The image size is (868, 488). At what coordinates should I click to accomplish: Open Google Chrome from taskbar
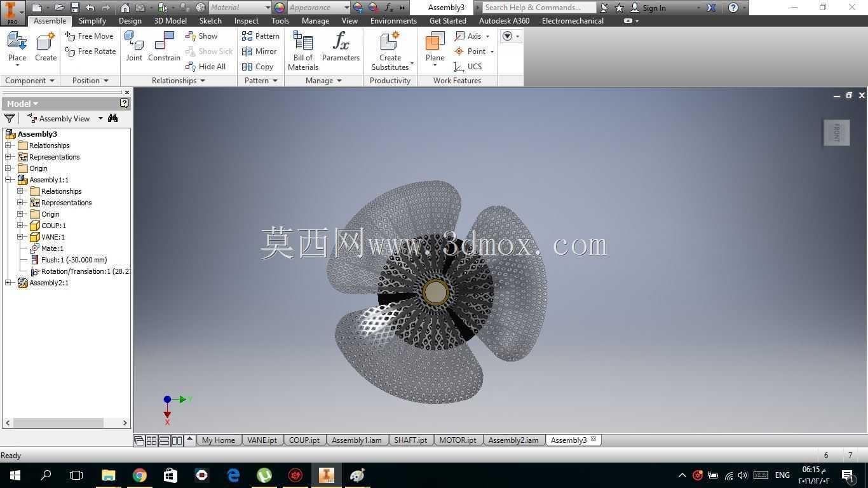click(139, 475)
